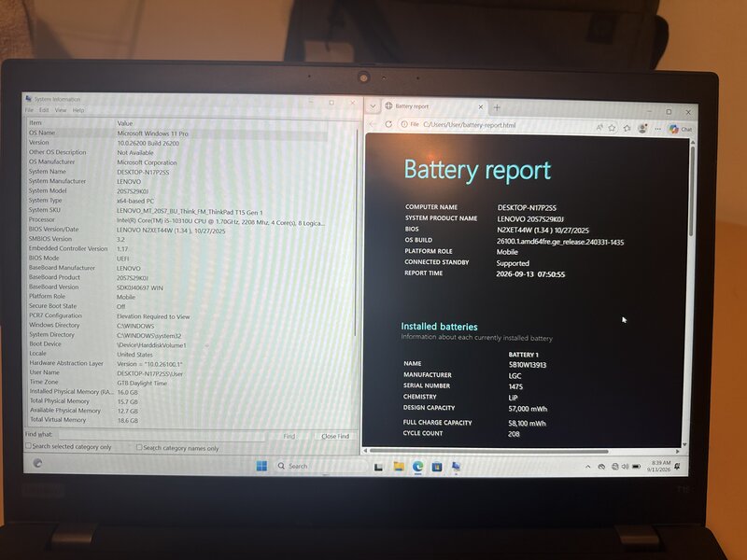Viewport: 747px width, 560px height.
Task: Click the Edge address bar URL
Action: [x=470, y=125]
